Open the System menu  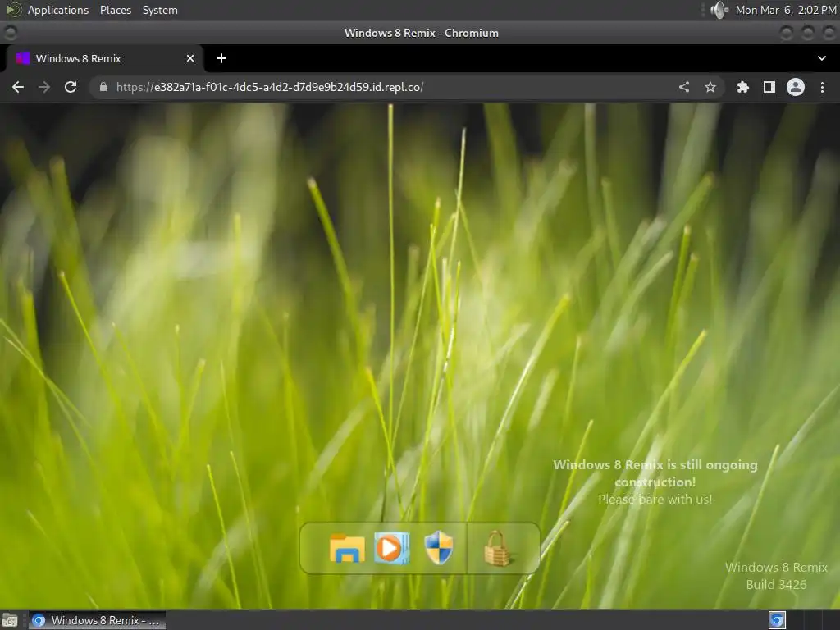[160, 10]
